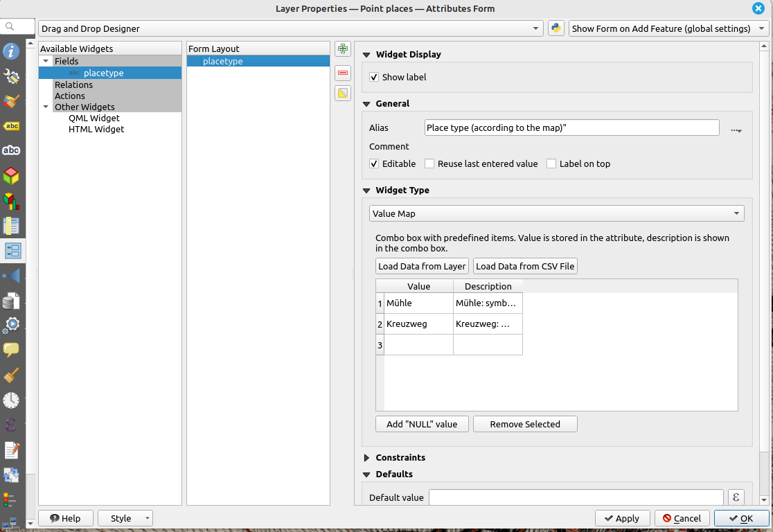773x532 pixels.
Task: Open the Information tab icon in sidebar
Action: click(x=11, y=51)
